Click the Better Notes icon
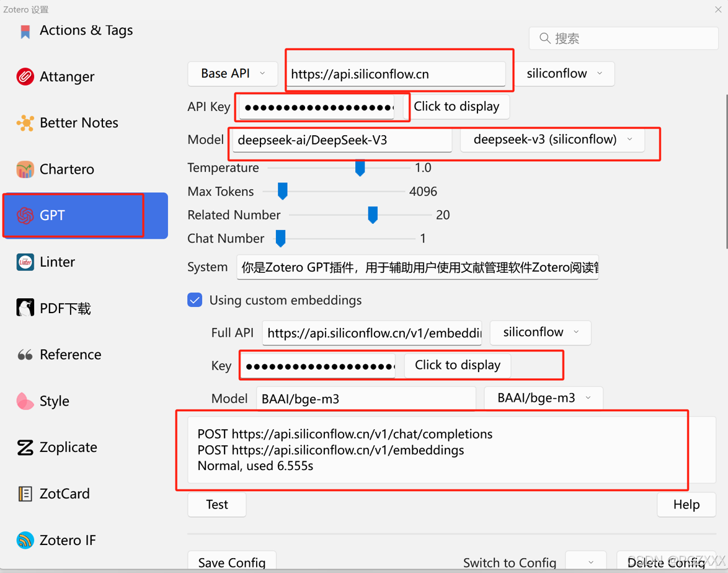The image size is (728, 573). pyautogui.click(x=25, y=123)
